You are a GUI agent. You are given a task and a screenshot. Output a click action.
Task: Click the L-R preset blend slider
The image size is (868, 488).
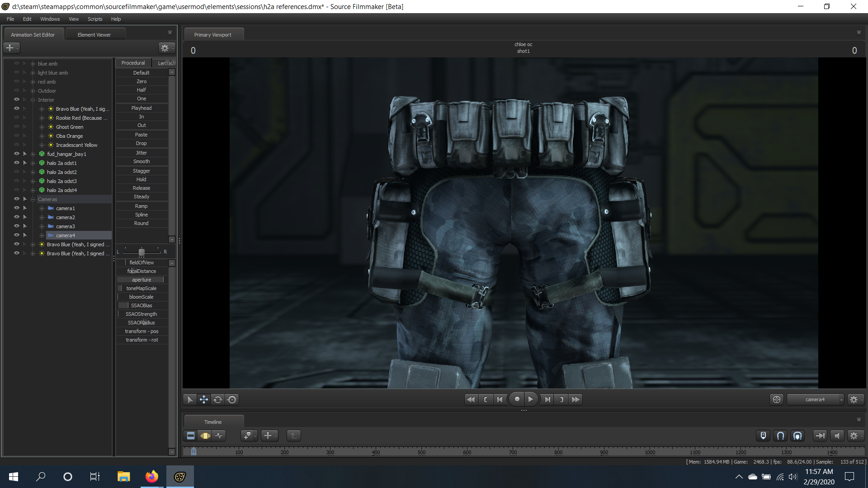pyautogui.click(x=142, y=252)
